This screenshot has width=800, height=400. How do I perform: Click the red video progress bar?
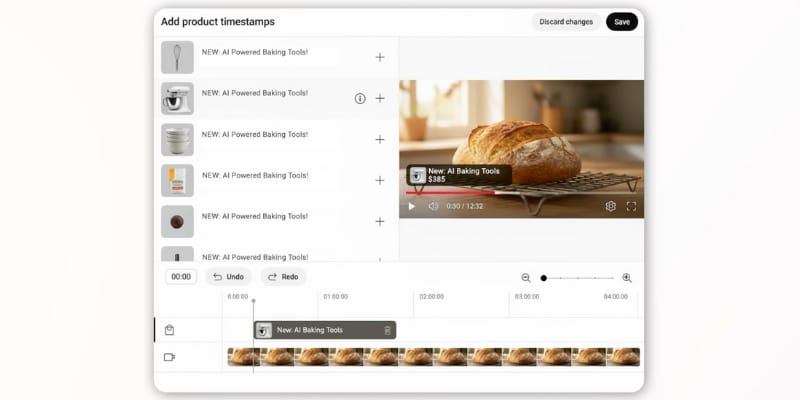pos(450,193)
